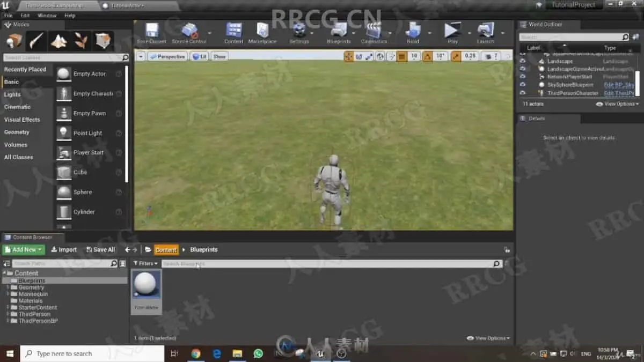Image resolution: width=644 pixels, height=362 pixels.
Task: Click the Content breadcrumb in the path
Action: point(166,250)
